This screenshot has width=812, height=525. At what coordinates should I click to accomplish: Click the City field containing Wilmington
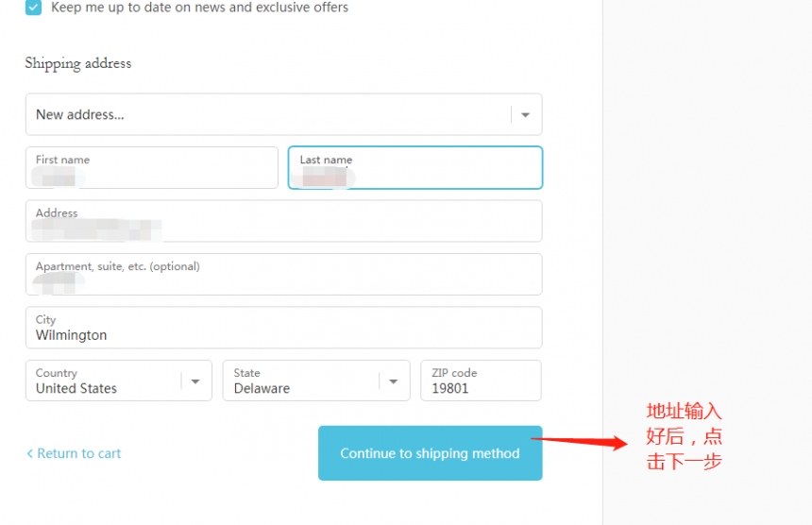point(283,329)
